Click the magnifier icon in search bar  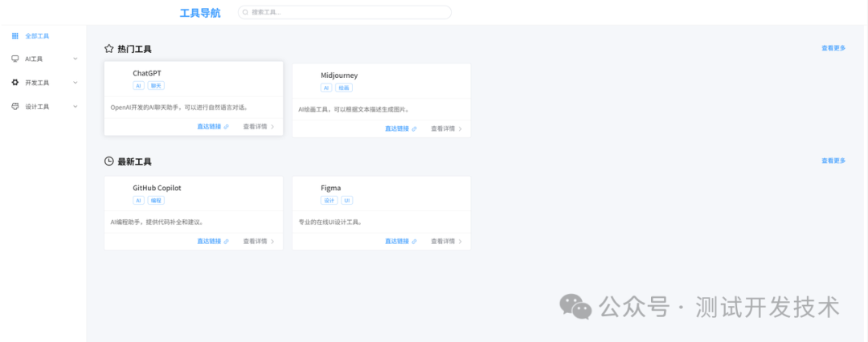(245, 12)
